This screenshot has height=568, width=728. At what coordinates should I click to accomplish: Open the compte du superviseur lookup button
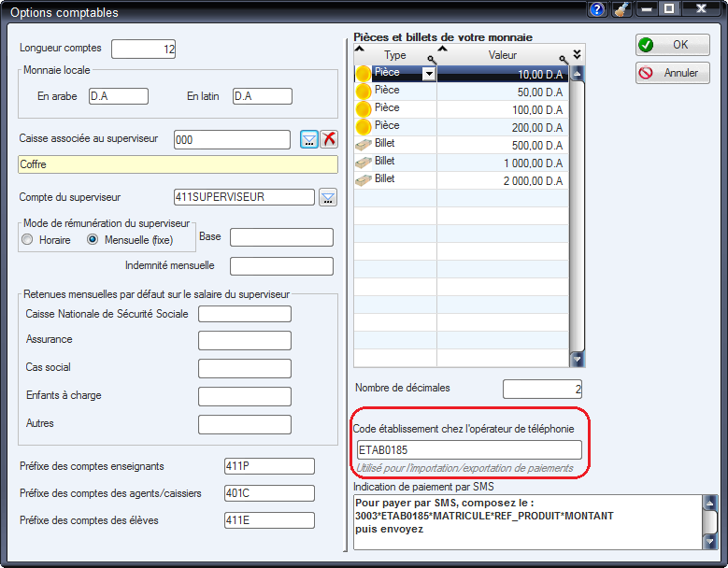(328, 197)
